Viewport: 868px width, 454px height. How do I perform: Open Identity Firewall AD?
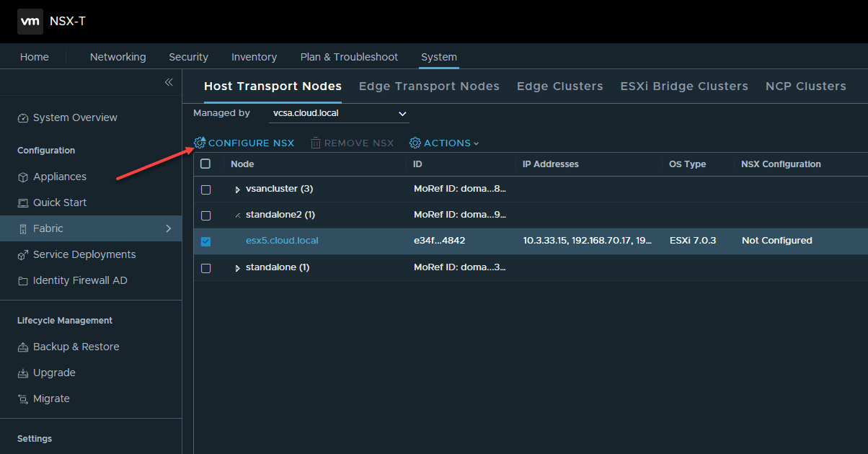pos(80,280)
